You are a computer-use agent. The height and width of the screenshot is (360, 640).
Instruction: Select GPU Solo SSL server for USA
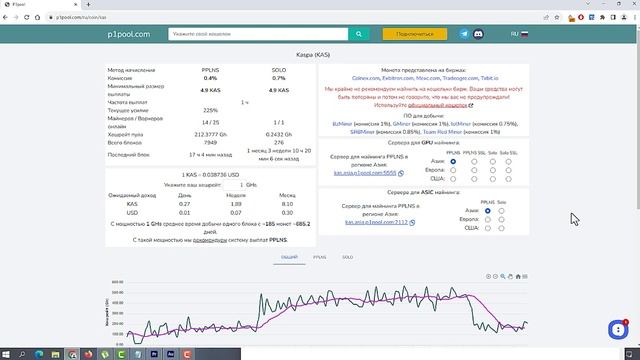tap(508, 179)
